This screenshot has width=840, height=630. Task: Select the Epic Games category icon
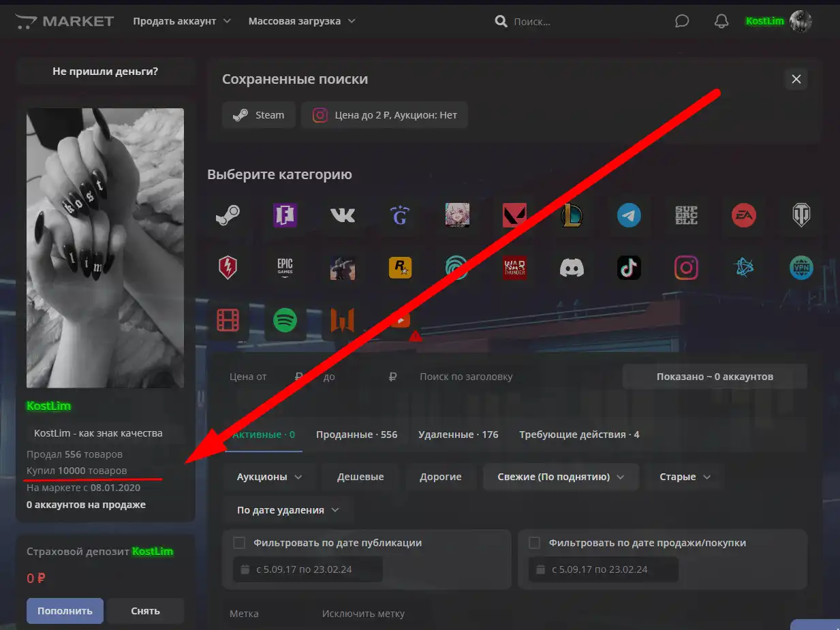click(285, 268)
